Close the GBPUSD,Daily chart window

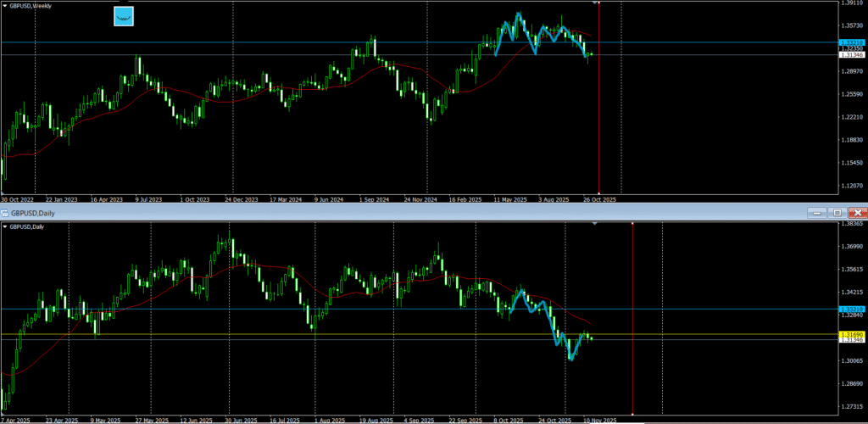[859, 212]
